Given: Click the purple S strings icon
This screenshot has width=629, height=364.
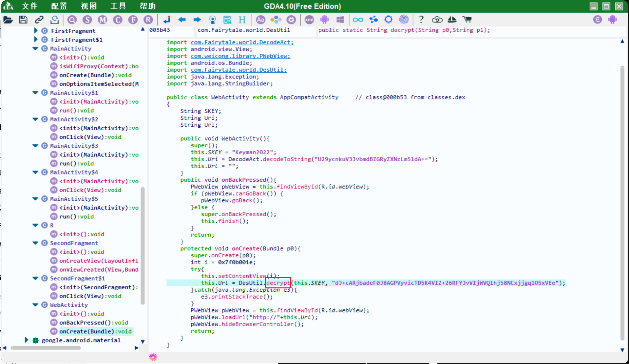Looking at the screenshot, I should 87,20.
